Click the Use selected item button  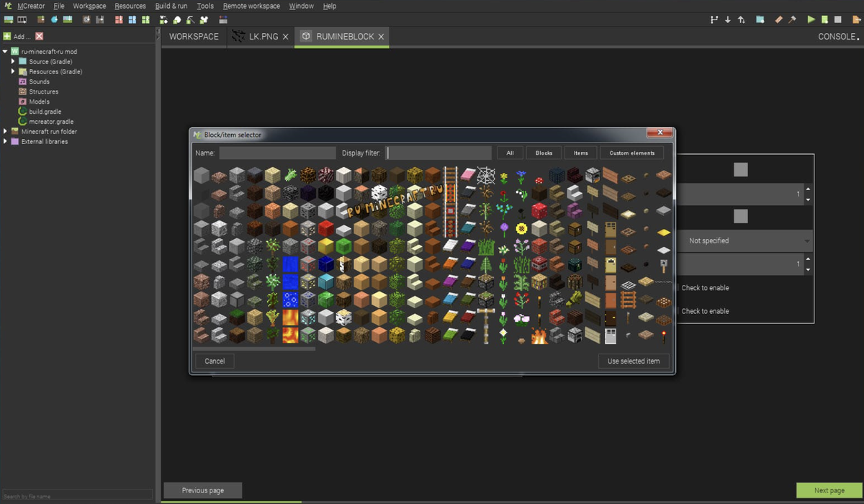pyautogui.click(x=634, y=361)
